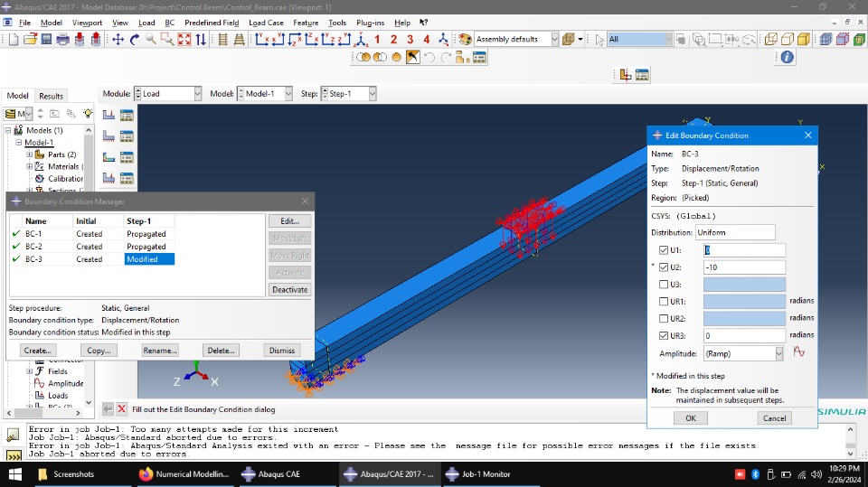The image size is (868, 487).
Task: Apply the Iso view triad icon
Action: [x=361, y=39]
